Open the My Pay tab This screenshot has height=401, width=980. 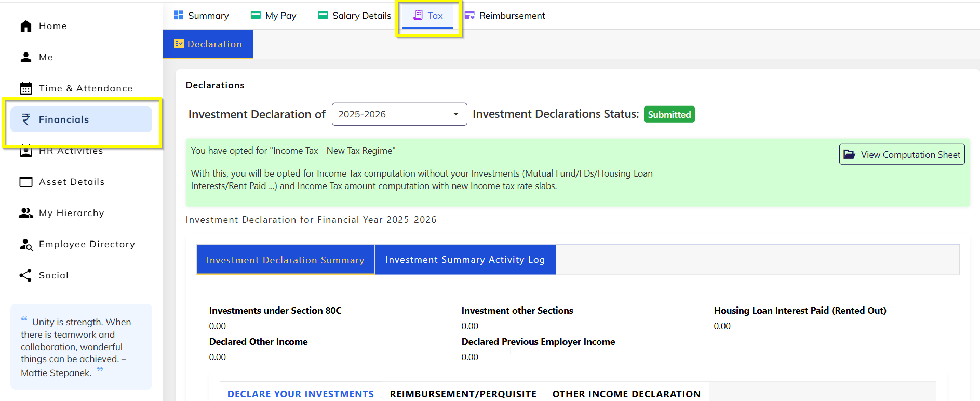[274, 16]
